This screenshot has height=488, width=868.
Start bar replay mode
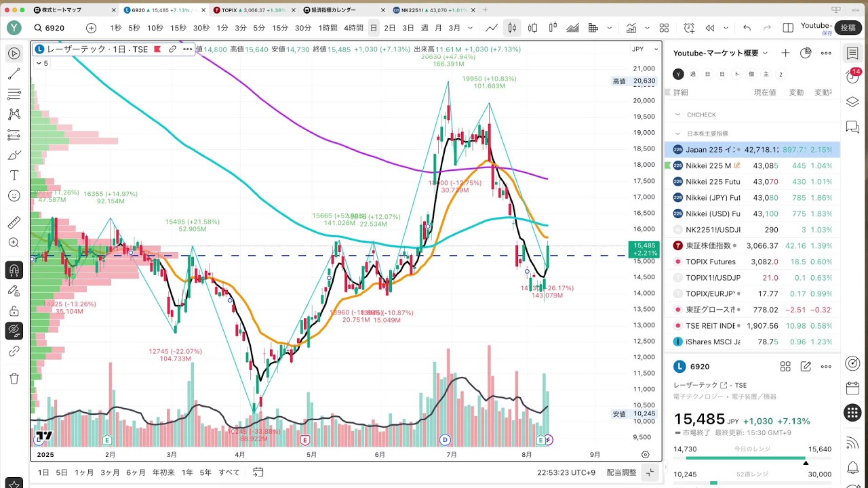pos(710,28)
